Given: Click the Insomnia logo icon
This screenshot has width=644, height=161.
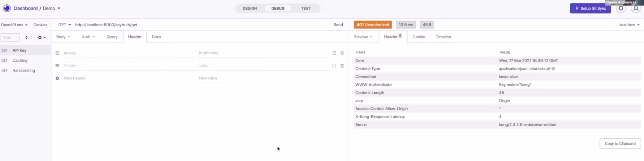Looking at the screenshot, I should (x=7, y=8).
